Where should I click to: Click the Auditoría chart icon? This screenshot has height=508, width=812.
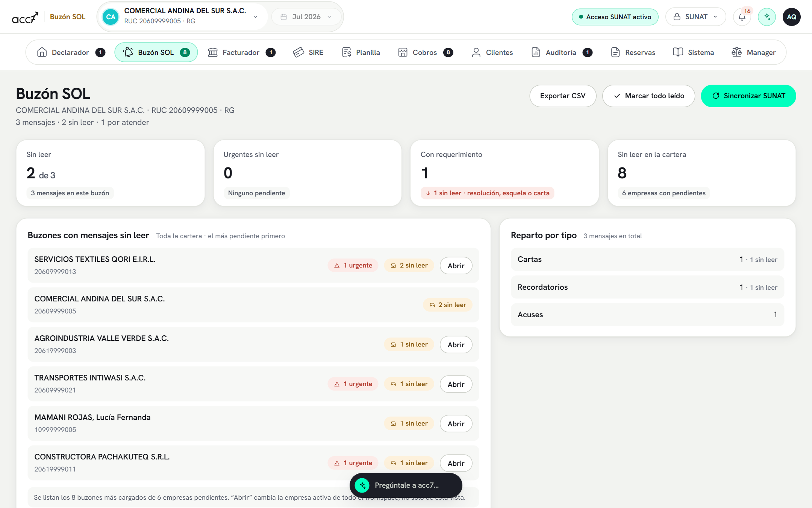[x=536, y=52]
